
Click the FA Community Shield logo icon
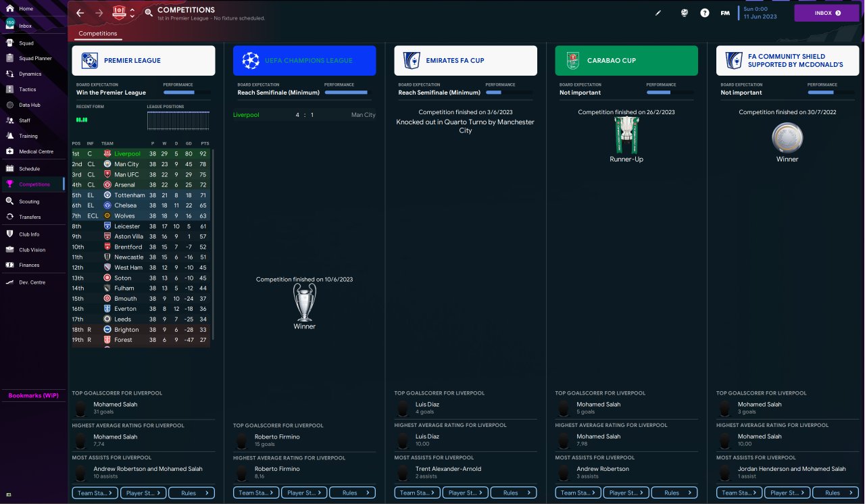734,61
